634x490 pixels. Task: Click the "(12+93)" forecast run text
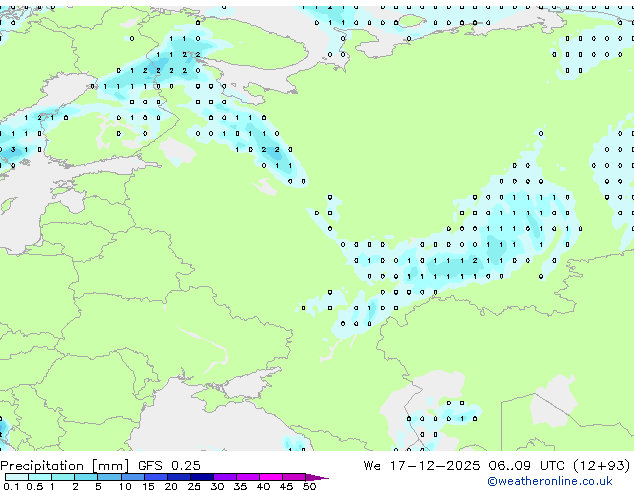(x=601, y=465)
